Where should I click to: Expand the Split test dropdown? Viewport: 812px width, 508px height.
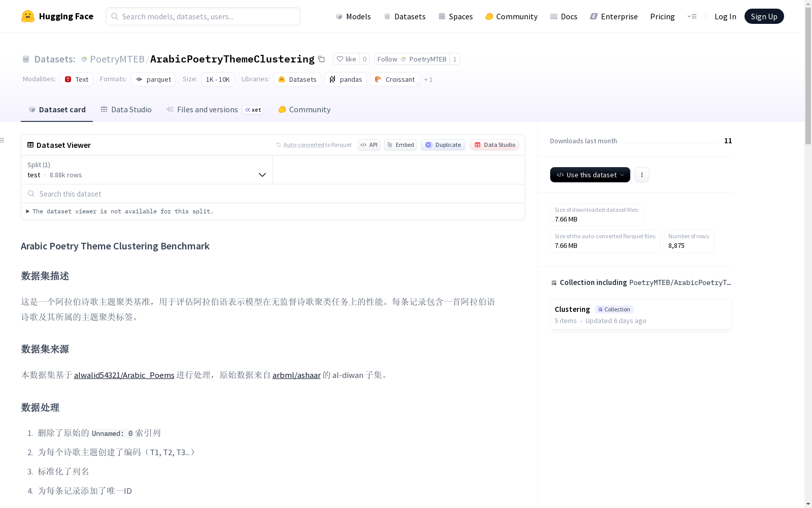click(147, 170)
